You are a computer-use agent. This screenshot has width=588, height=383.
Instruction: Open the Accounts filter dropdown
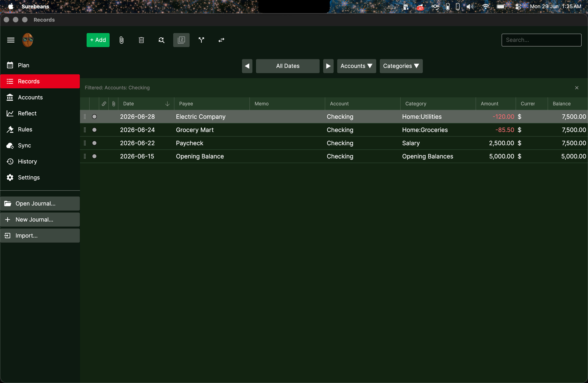356,66
